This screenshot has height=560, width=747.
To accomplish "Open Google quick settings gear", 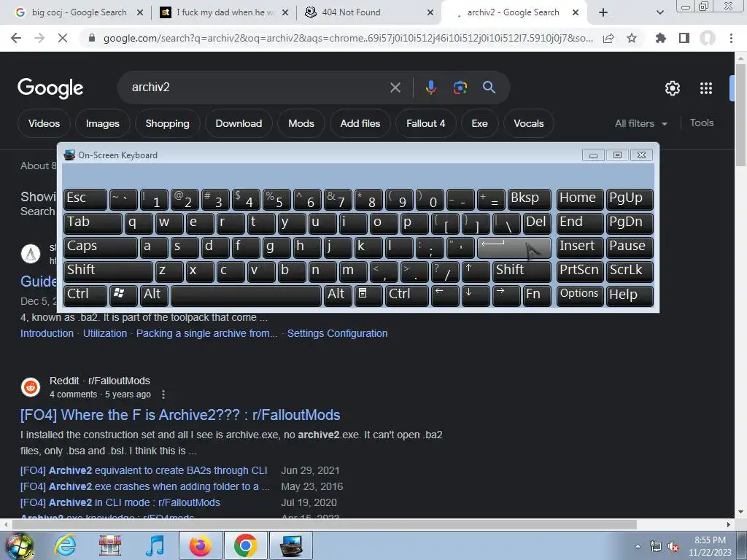I will coord(672,88).
